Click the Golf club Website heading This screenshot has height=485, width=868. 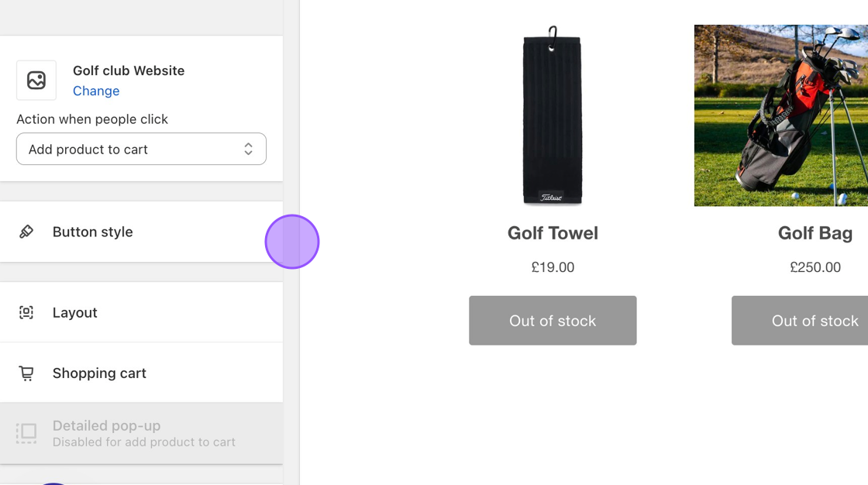coord(129,71)
